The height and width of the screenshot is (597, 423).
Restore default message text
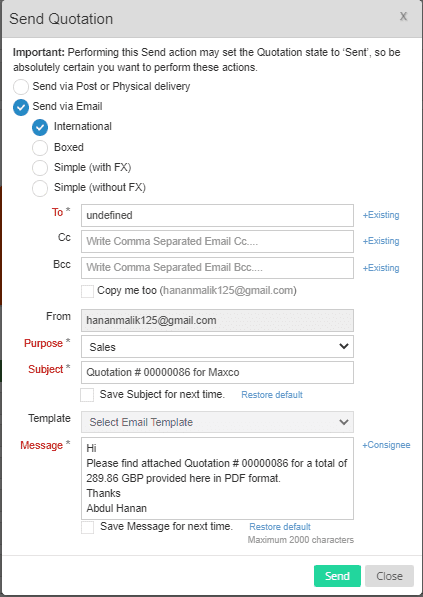(x=280, y=527)
